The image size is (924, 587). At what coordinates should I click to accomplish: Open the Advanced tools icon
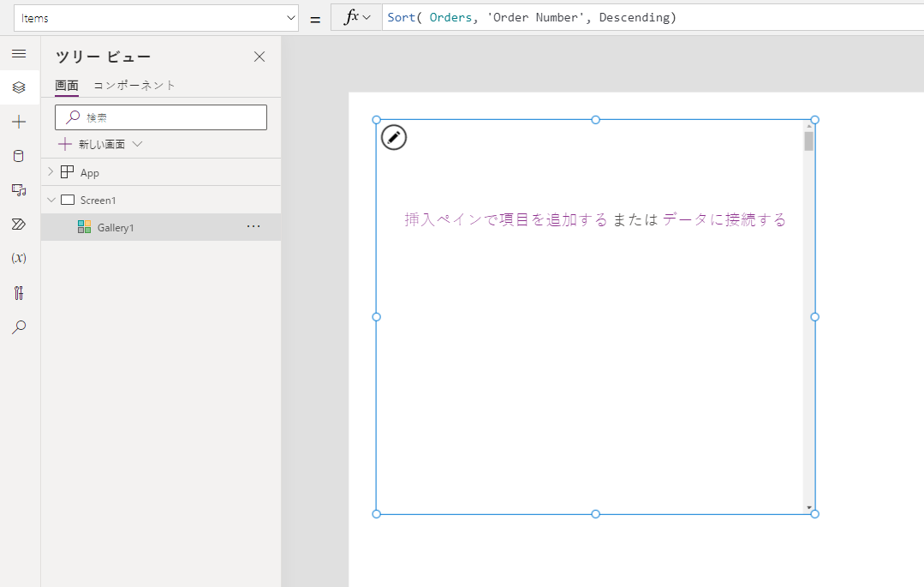pyautogui.click(x=19, y=293)
